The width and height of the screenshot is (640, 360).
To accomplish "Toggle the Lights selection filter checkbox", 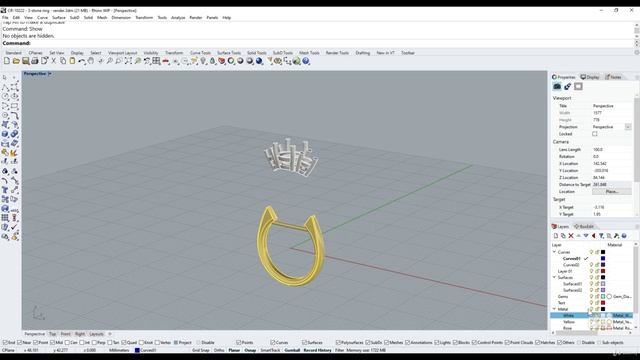I will click(x=437, y=342).
